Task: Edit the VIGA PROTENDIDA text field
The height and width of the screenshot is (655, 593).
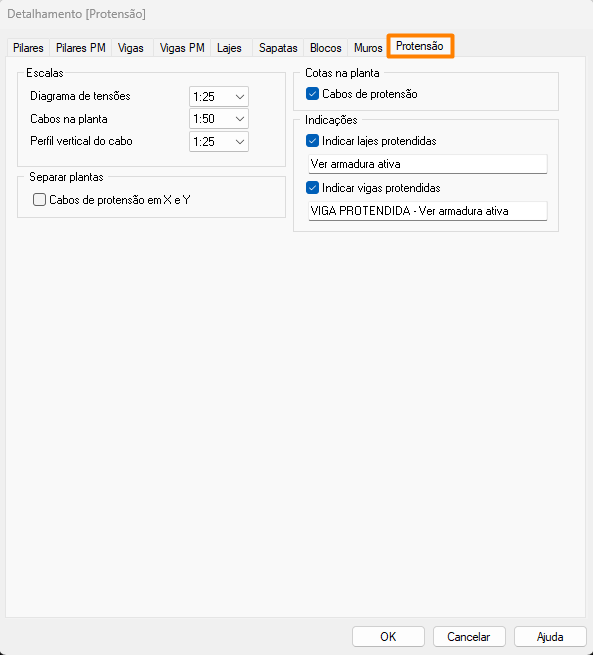Action: coord(428,211)
